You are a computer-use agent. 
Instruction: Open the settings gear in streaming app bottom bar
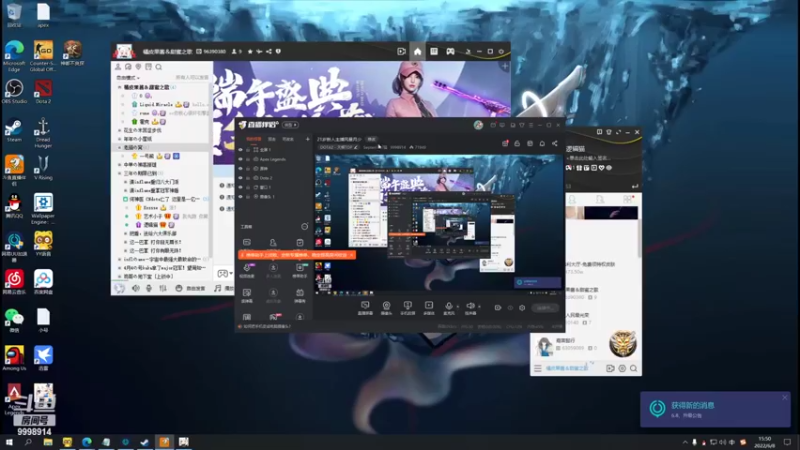522,308
